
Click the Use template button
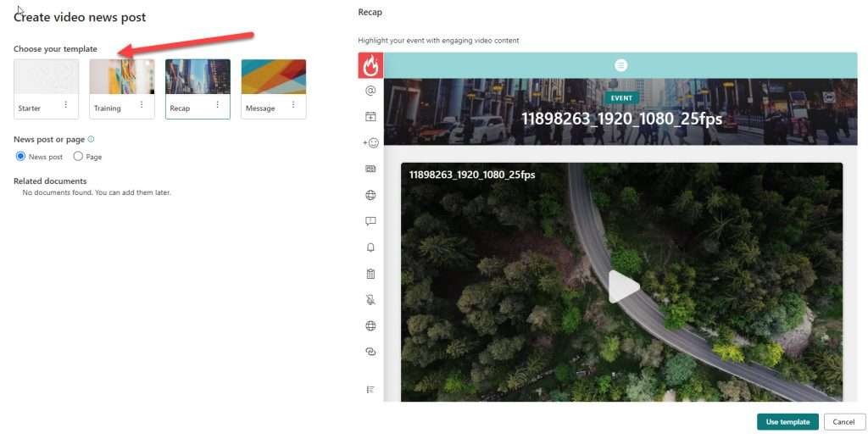tap(787, 422)
